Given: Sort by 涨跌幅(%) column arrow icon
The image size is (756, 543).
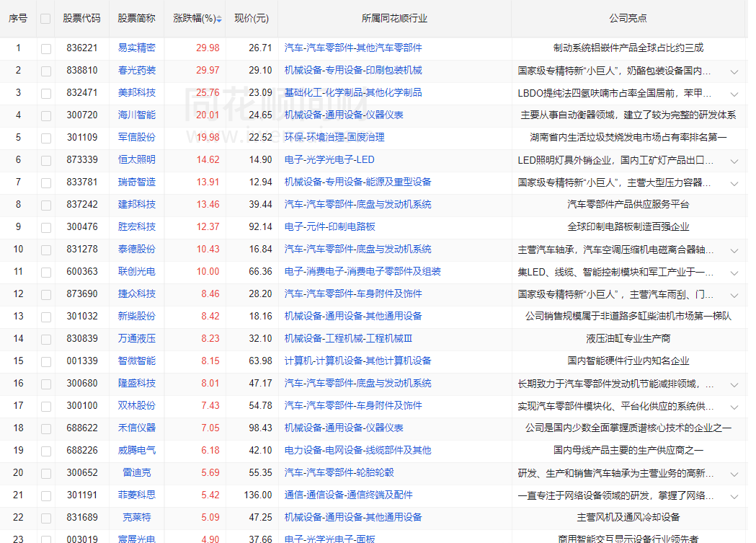Looking at the screenshot, I should point(219,19).
